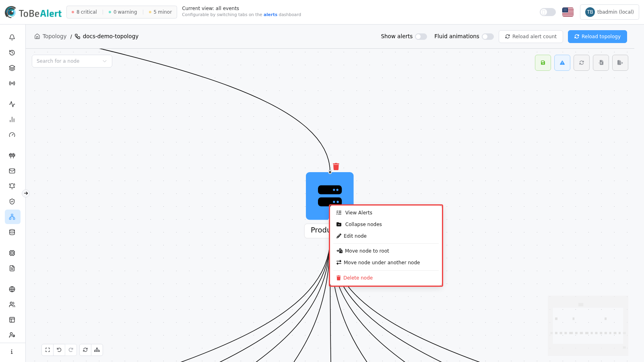Toggle the dark mode switch in header
This screenshot has width=644, height=362.
[x=548, y=12]
